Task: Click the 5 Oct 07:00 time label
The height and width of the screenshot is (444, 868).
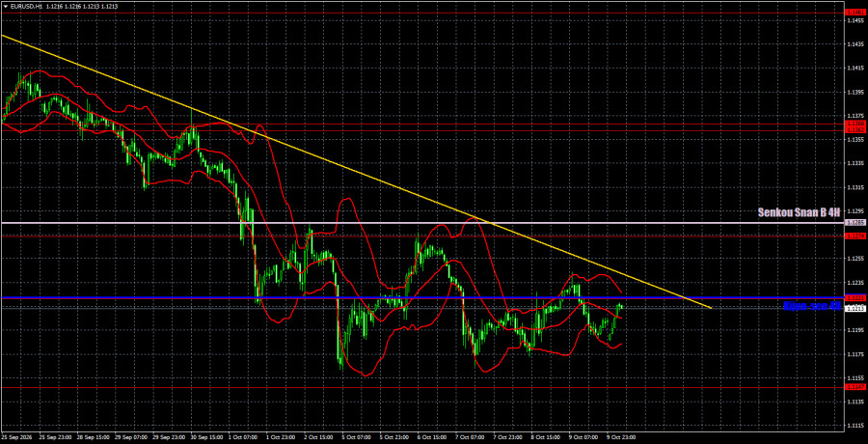Action: [x=355, y=437]
